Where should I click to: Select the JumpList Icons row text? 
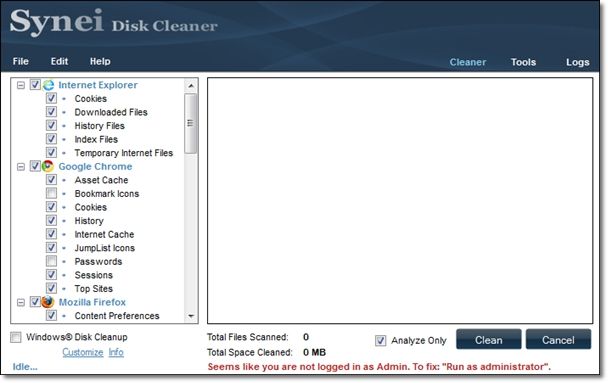104,248
